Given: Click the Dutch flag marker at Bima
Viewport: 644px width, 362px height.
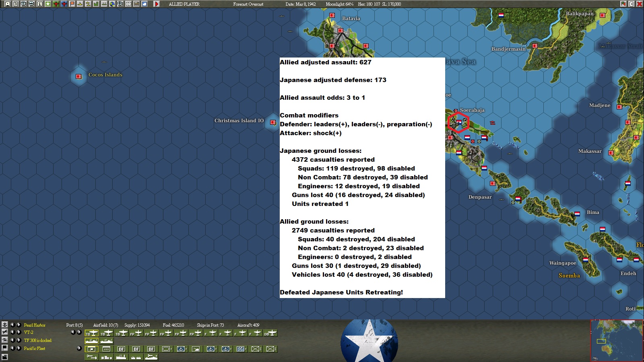Looking at the screenshot, I should point(577,214).
